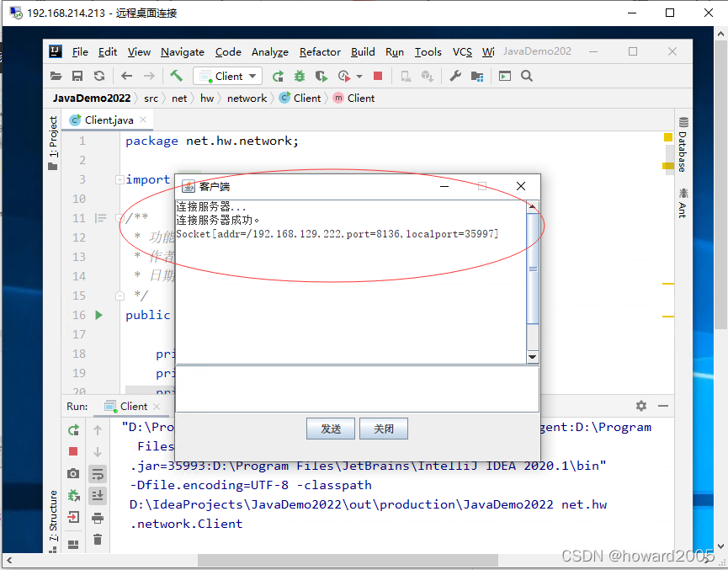Close the Client tab in Run panel
This screenshot has height=570, width=728.
click(x=157, y=407)
